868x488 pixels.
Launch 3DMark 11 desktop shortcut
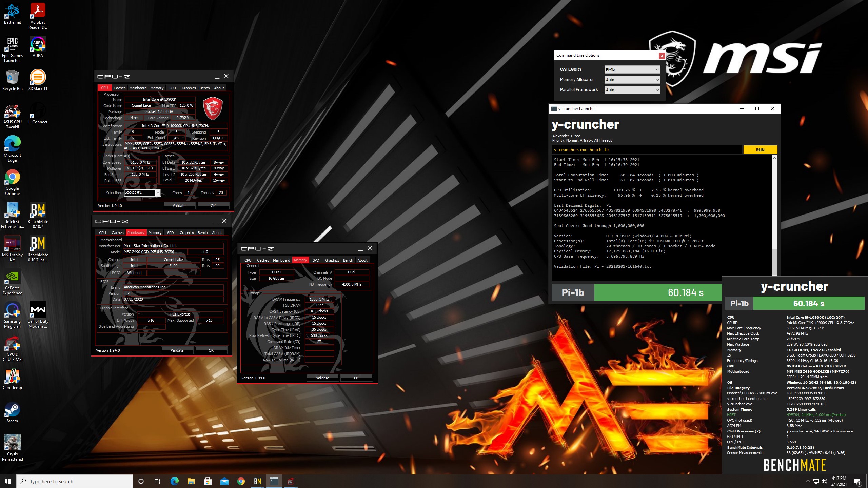click(38, 80)
